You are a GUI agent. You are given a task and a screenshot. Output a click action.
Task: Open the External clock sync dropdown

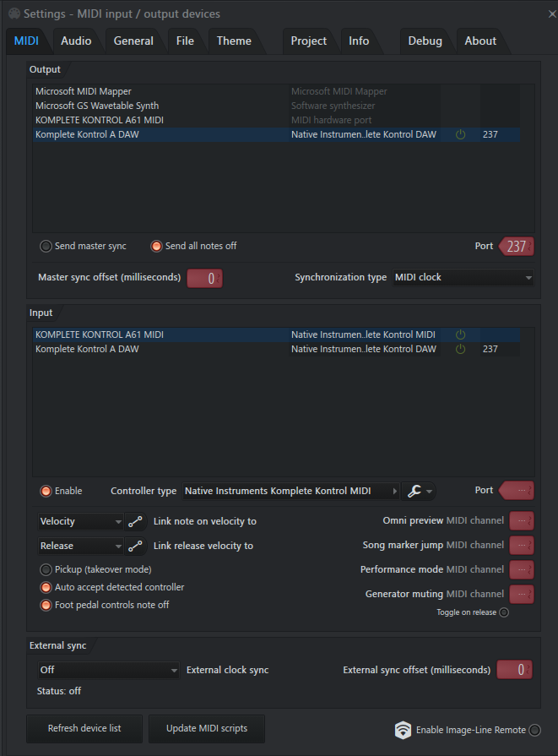[x=108, y=670]
